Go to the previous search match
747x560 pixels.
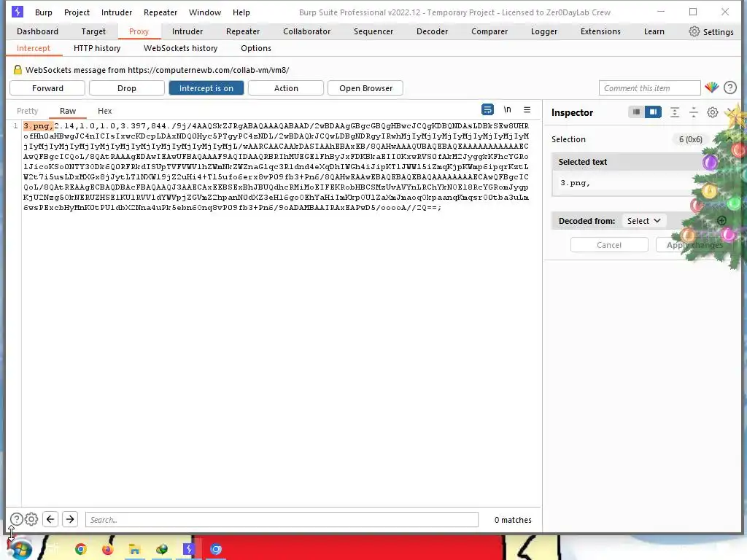pyautogui.click(x=50, y=519)
